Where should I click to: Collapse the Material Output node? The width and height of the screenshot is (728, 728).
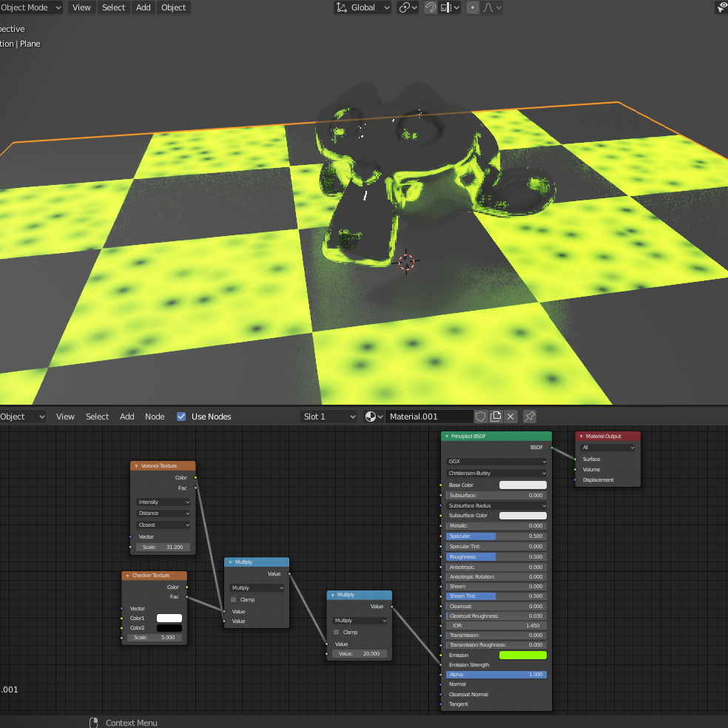coord(582,437)
